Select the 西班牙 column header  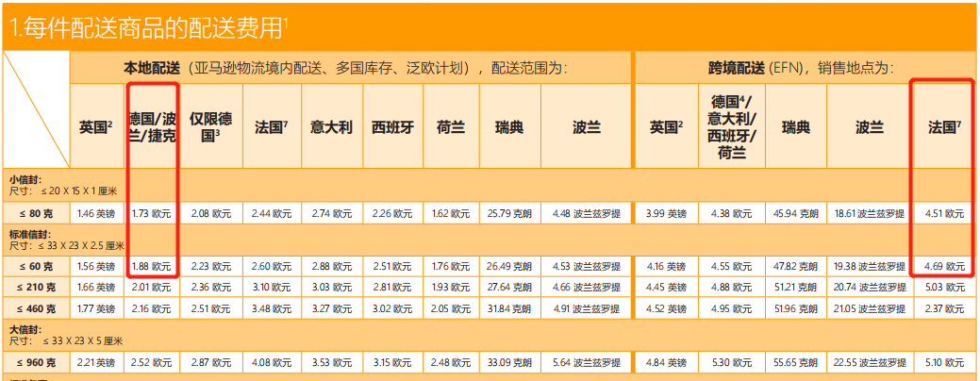pos(391,127)
